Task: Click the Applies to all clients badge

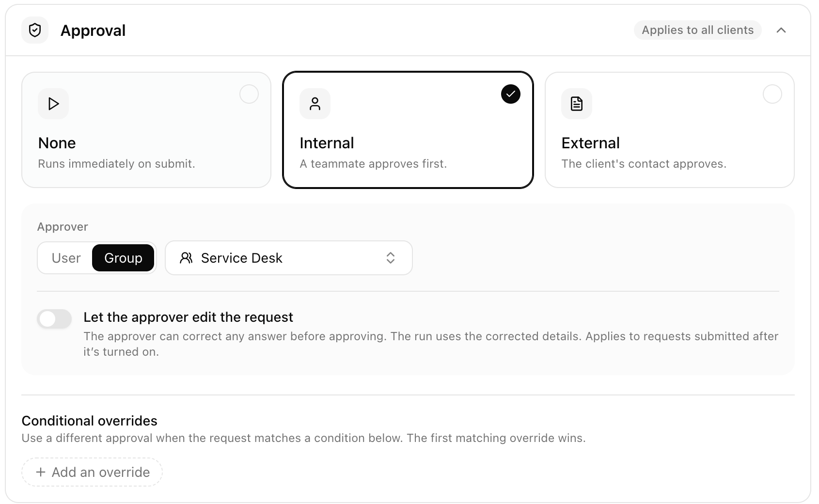Action: (698, 30)
